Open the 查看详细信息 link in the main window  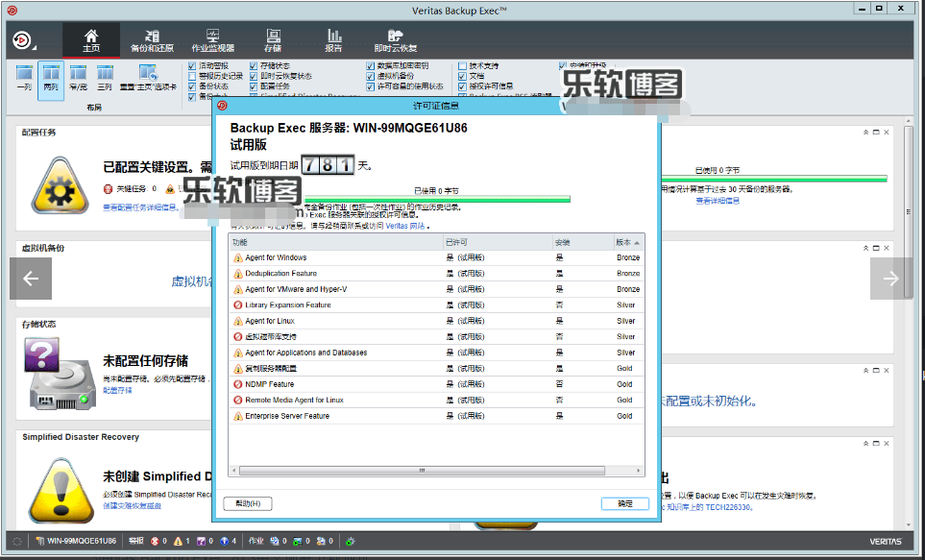(x=718, y=201)
